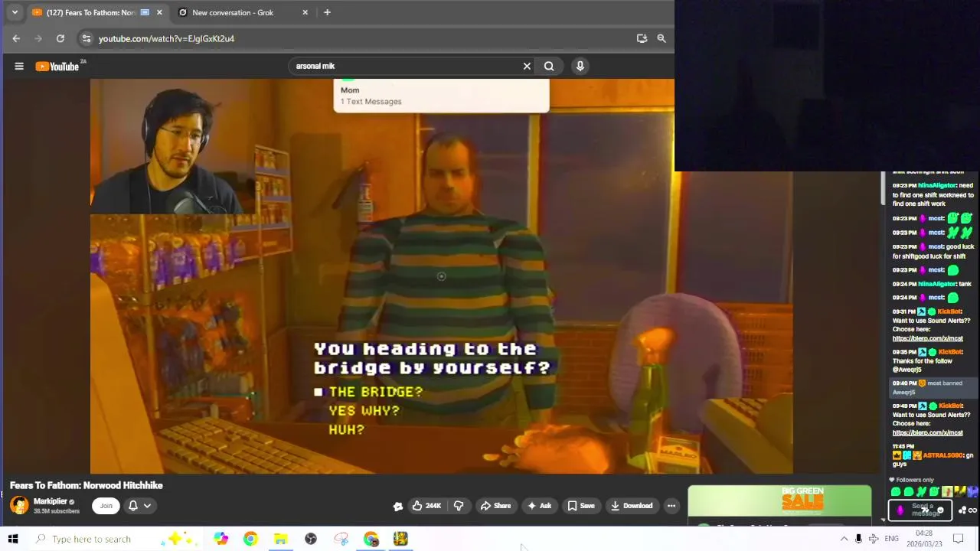Run the YouTube search magnifier button

pos(549,66)
